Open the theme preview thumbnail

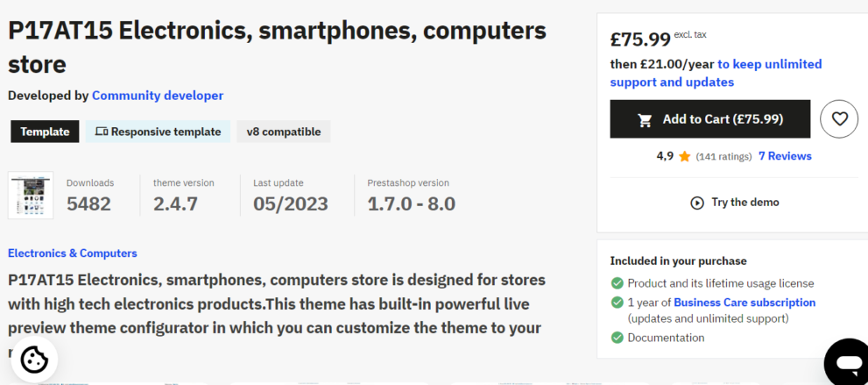coord(31,195)
